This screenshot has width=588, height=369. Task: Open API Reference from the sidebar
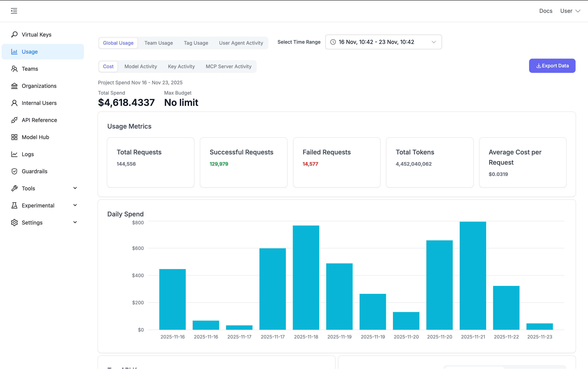pos(39,120)
